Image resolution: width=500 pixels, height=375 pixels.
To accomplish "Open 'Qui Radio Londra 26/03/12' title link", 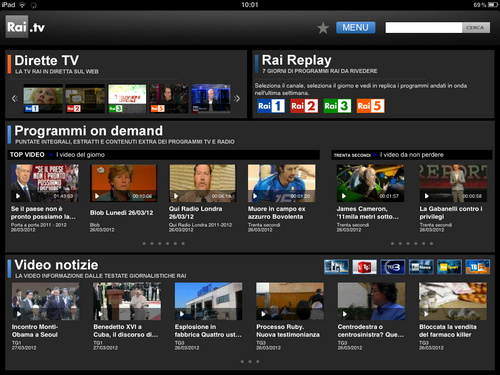I will pyautogui.click(x=195, y=213).
